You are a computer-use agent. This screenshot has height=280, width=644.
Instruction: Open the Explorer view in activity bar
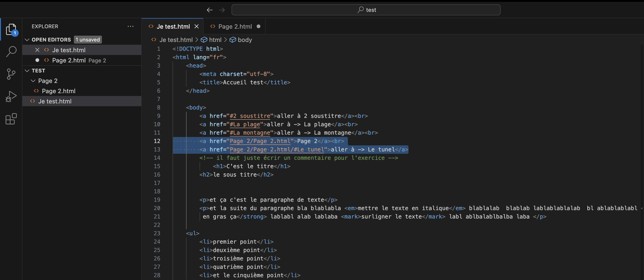click(11, 30)
